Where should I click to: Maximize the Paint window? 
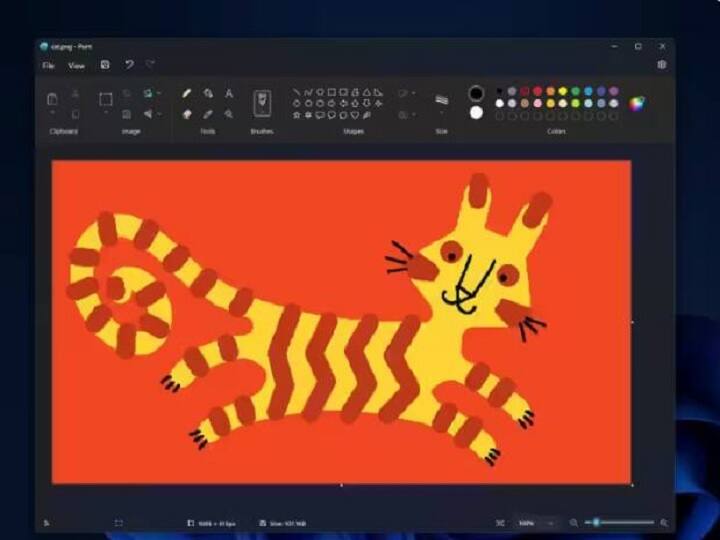(638, 46)
